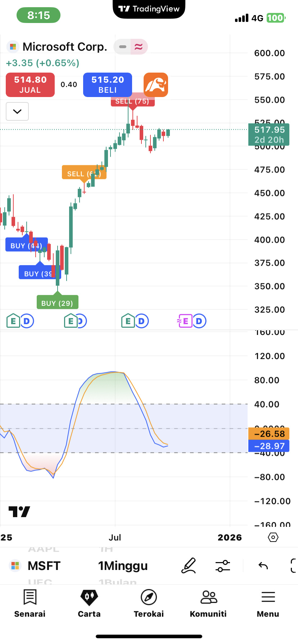Tap the undo arrow icon
The image size is (298, 644).
coord(263,566)
